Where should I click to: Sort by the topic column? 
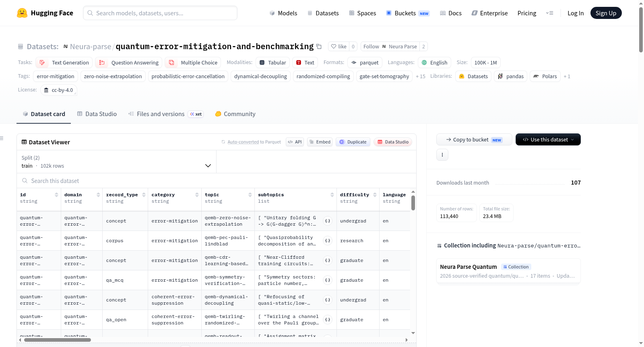tap(250, 195)
